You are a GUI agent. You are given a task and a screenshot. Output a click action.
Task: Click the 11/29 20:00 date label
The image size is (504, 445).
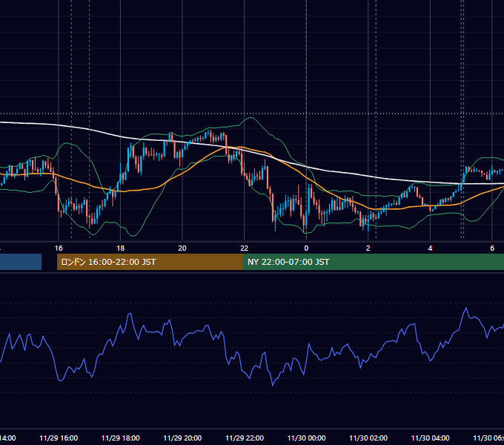(182, 438)
